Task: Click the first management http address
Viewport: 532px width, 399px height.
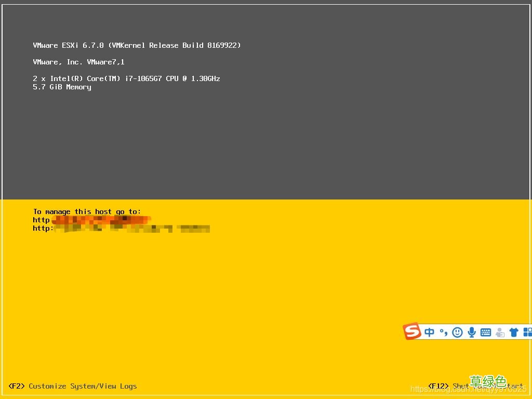Action: pyautogui.click(x=91, y=219)
